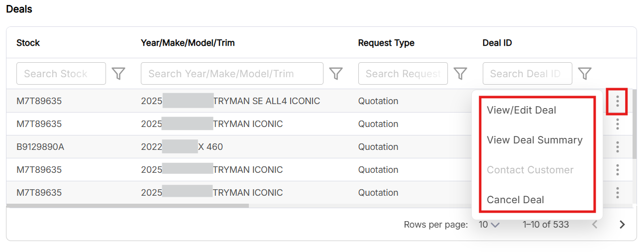
Task: Click the Search Stock input field
Action: [61, 74]
